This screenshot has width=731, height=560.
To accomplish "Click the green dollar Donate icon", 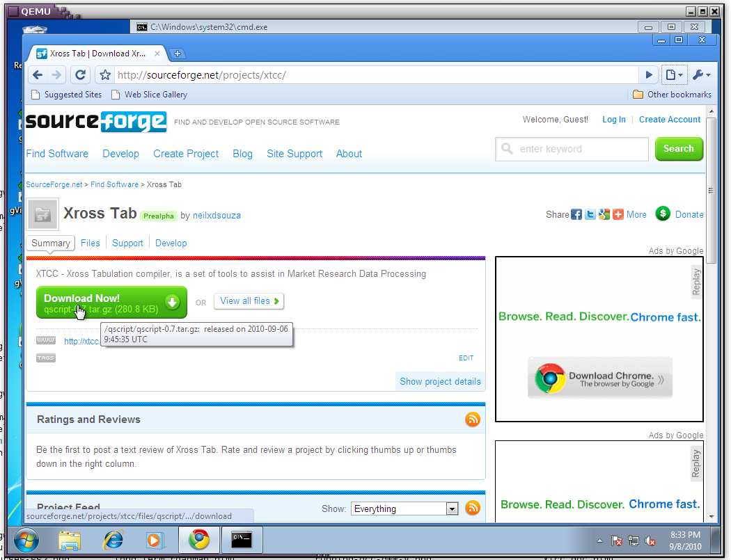I will click(x=663, y=214).
